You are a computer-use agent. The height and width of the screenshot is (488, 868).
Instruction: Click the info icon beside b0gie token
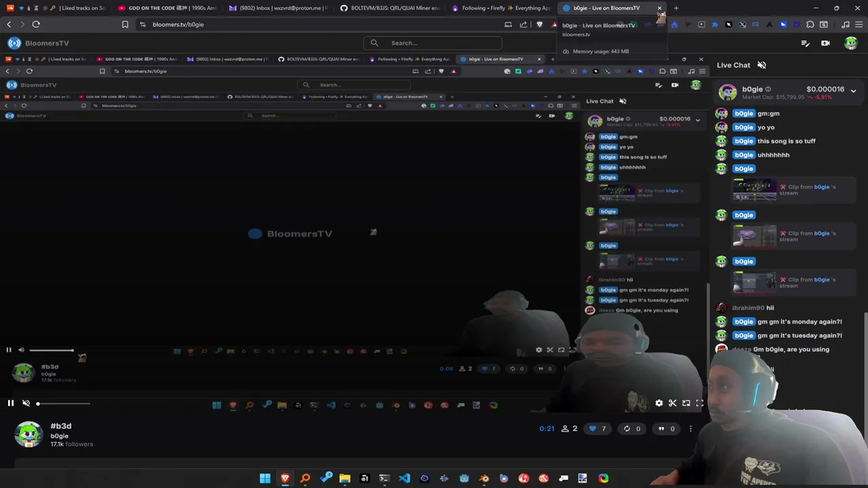[768, 89]
